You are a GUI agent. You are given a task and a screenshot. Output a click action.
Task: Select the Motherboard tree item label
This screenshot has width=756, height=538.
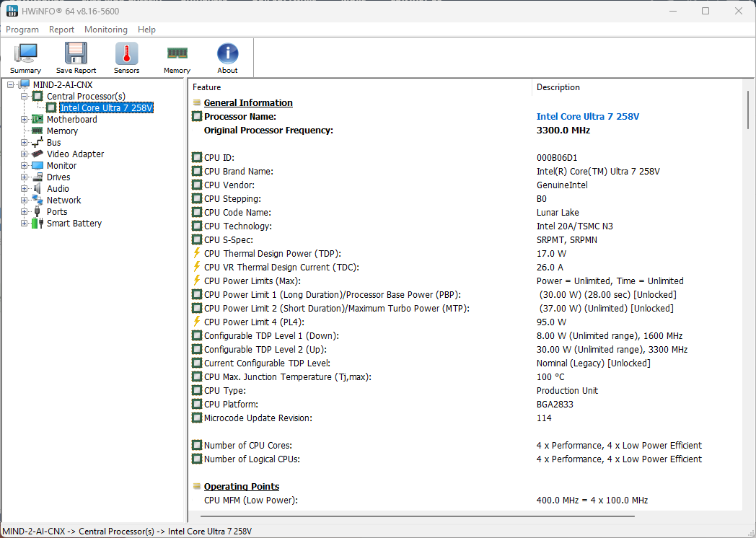tap(72, 119)
